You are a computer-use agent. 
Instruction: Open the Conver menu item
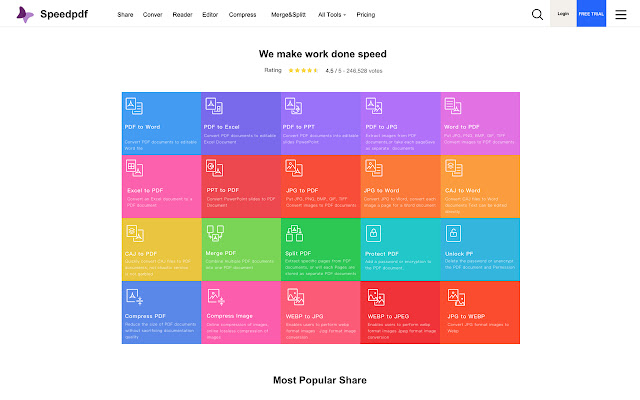(x=153, y=15)
